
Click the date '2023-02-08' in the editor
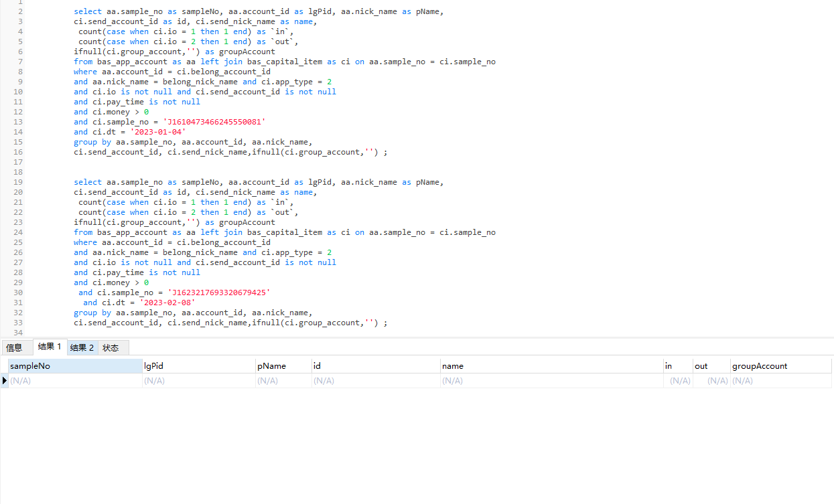coord(167,303)
